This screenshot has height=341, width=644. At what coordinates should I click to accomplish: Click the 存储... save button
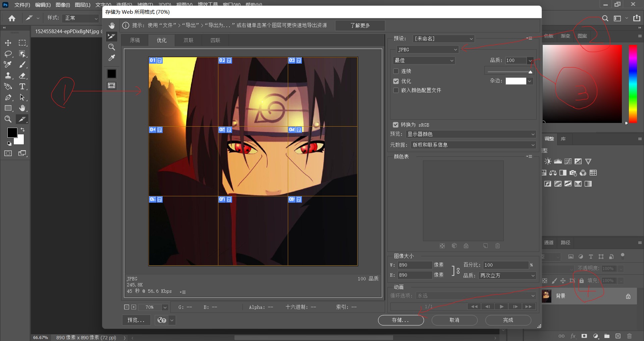[401, 320]
